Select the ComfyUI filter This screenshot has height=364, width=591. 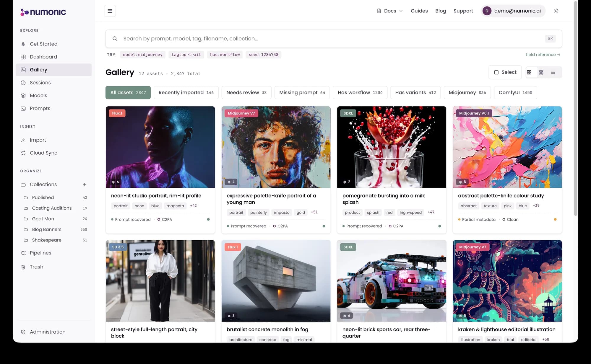click(x=515, y=93)
